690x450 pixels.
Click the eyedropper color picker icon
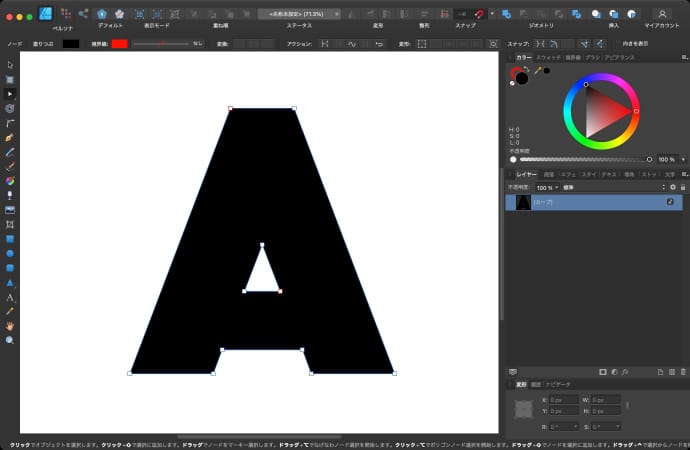click(537, 71)
